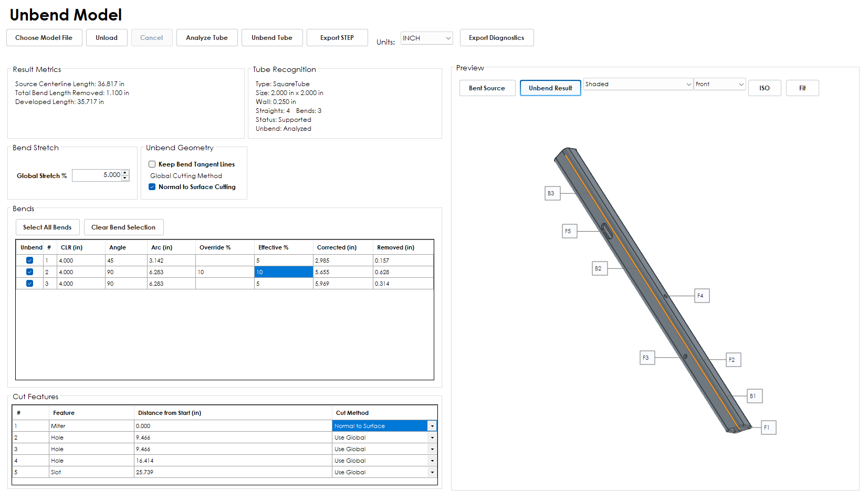This screenshot has width=868, height=500.
Task: Click the F3 feature callout
Action: (647, 358)
